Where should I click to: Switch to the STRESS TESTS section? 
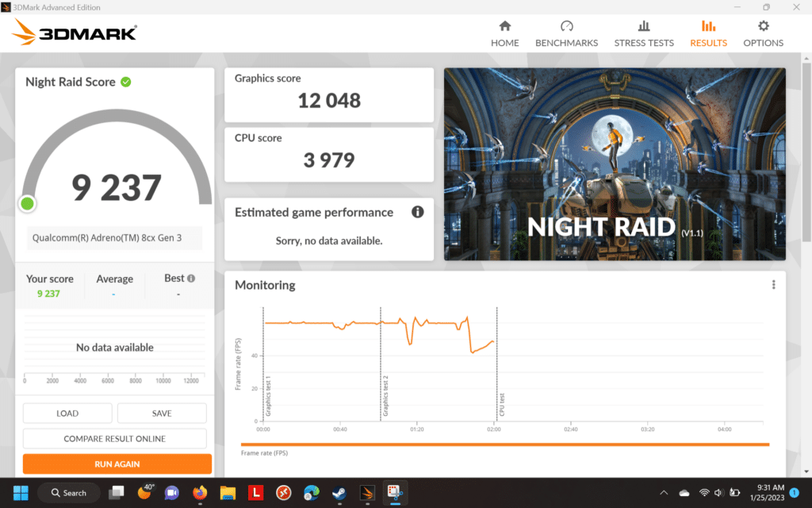click(644, 34)
